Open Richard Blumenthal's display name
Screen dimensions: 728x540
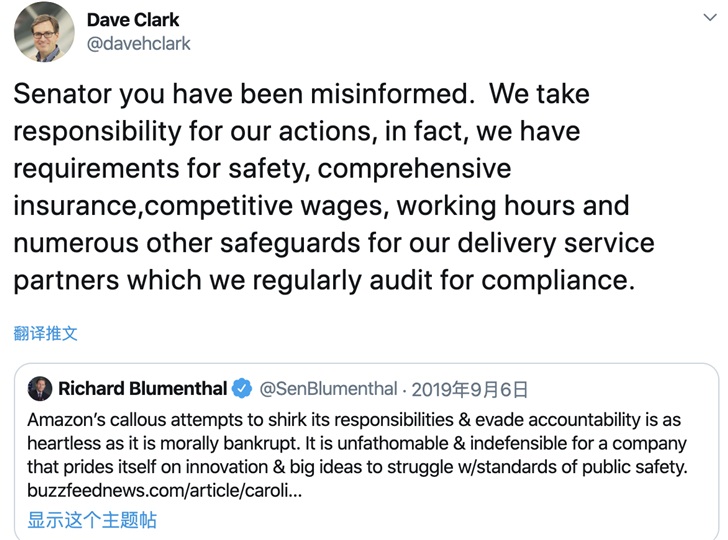(x=142, y=389)
